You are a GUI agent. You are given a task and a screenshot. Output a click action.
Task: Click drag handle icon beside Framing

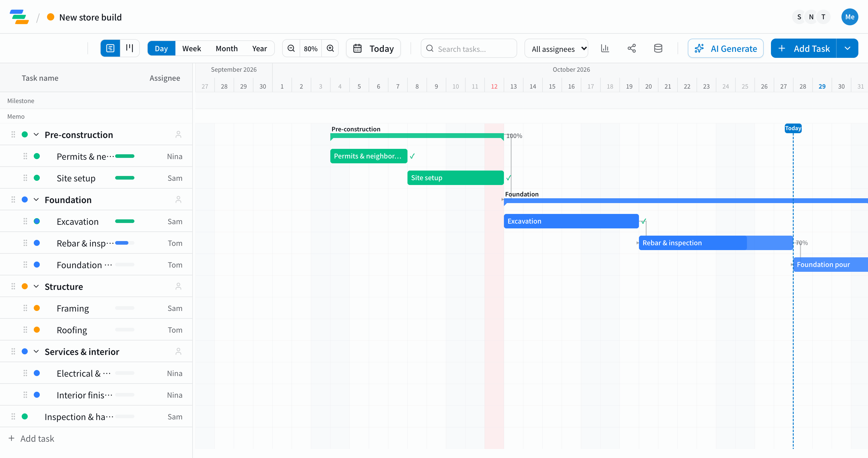click(x=25, y=308)
